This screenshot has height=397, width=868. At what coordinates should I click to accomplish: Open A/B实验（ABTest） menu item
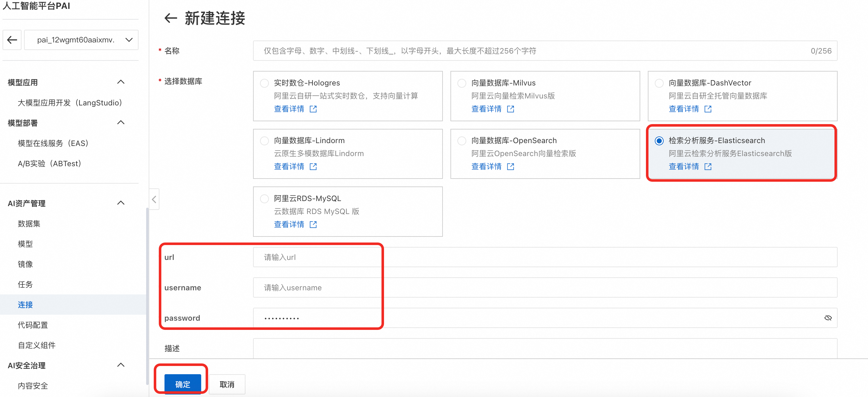coord(50,164)
